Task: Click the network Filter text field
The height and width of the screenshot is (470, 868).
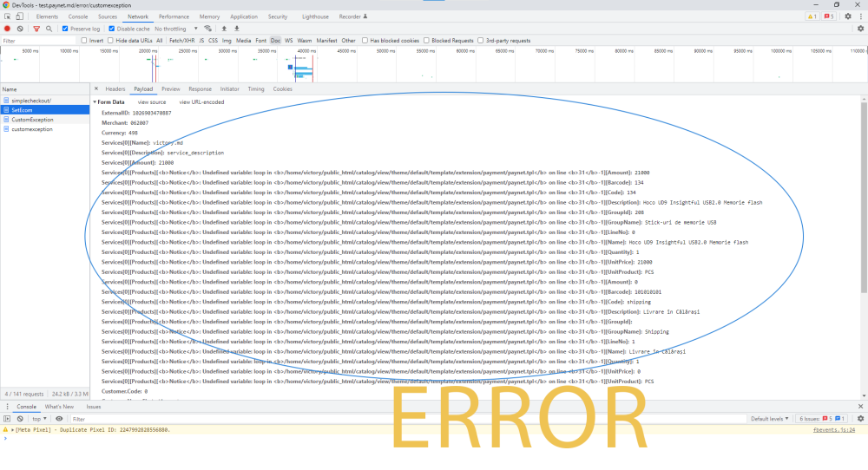Action: pos(39,41)
